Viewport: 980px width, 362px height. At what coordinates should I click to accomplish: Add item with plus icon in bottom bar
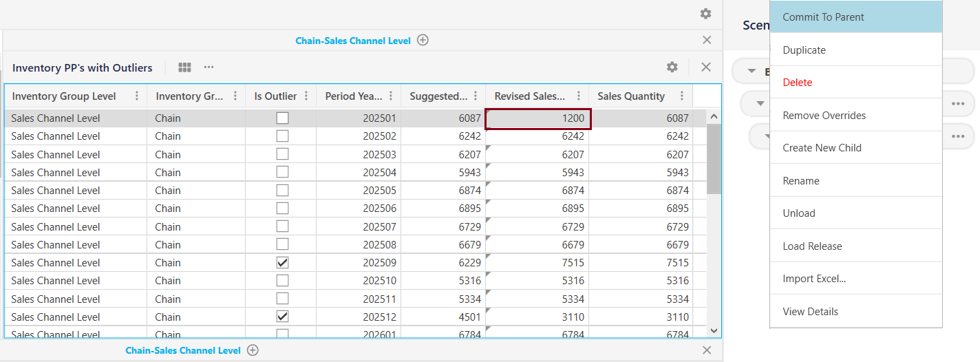pos(253,350)
